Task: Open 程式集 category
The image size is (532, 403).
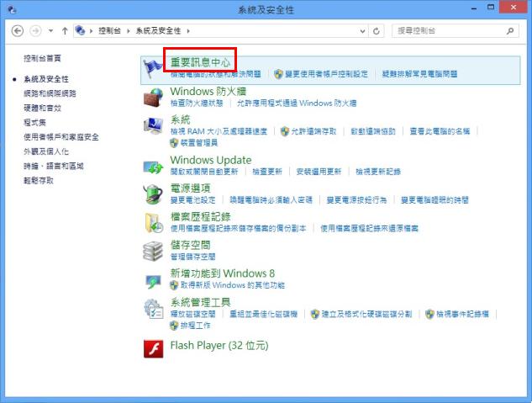Action: (34, 123)
